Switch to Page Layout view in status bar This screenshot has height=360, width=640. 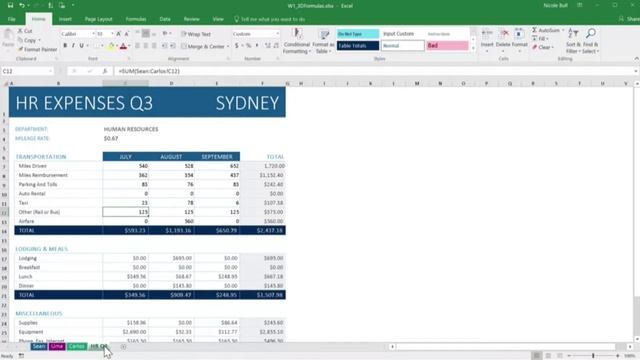(x=548, y=356)
